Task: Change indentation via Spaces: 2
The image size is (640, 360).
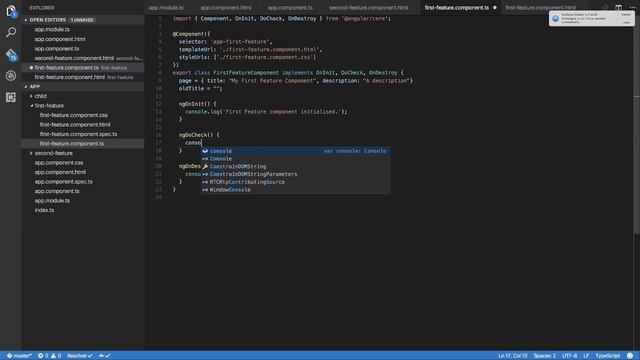Action: (544, 356)
